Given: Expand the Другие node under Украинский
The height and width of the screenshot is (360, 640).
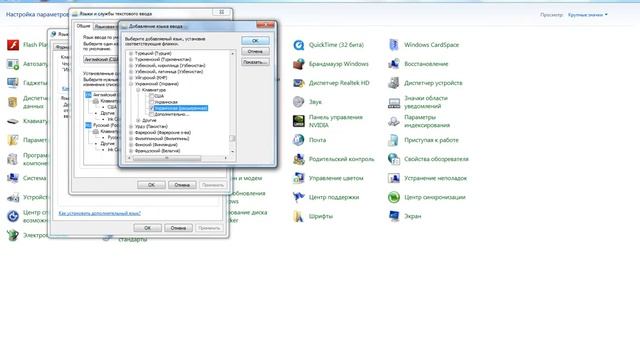Looking at the screenshot, I should coord(138,120).
